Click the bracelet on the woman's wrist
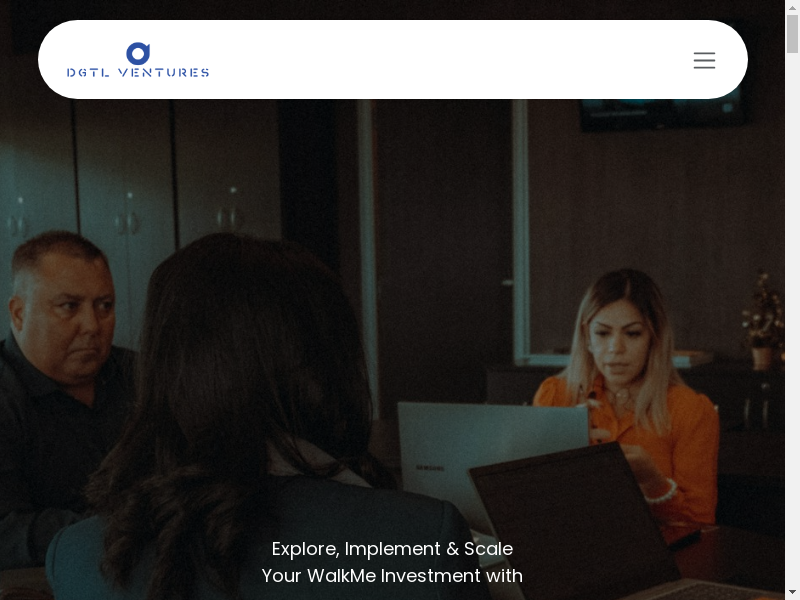The image size is (800, 600). [x=661, y=490]
